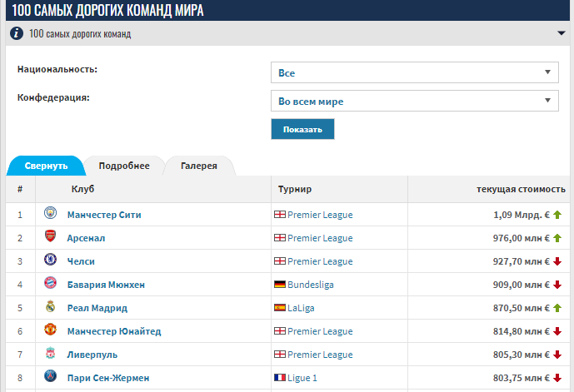Click the Spanish flag next to LaLiga
Screen dimensions: 574x392
click(280, 308)
